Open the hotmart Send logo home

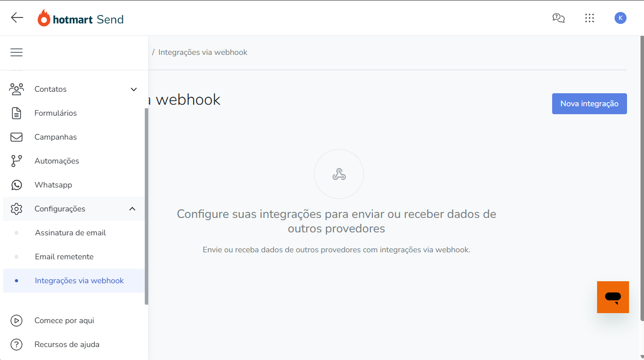point(80,19)
